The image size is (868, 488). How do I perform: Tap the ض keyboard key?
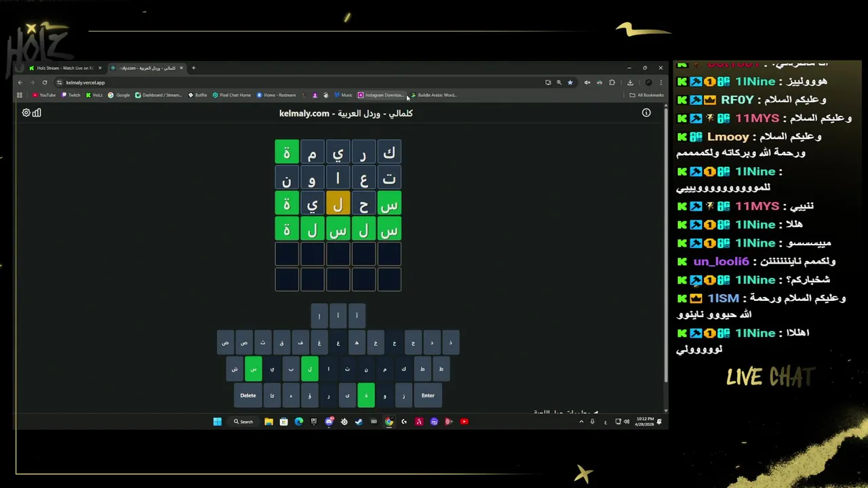(x=225, y=342)
